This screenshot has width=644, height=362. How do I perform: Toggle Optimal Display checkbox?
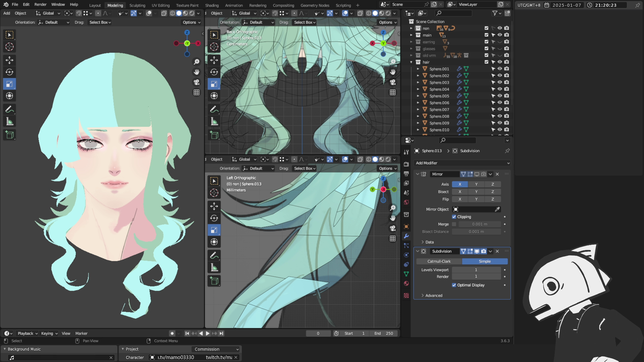(x=454, y=285)
